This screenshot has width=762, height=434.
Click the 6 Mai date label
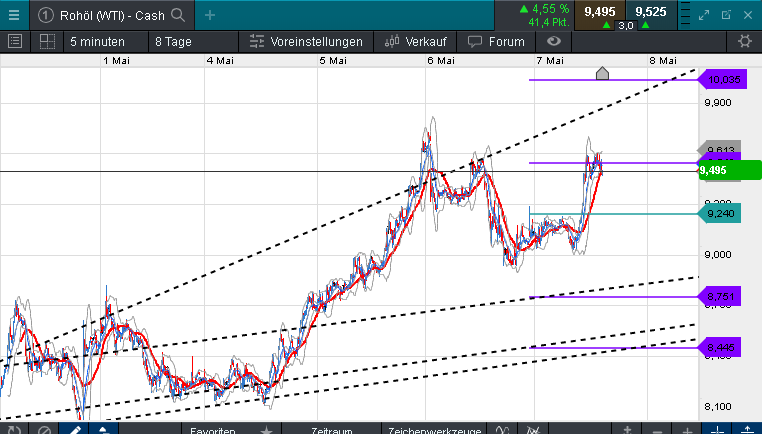coord(441,61)
